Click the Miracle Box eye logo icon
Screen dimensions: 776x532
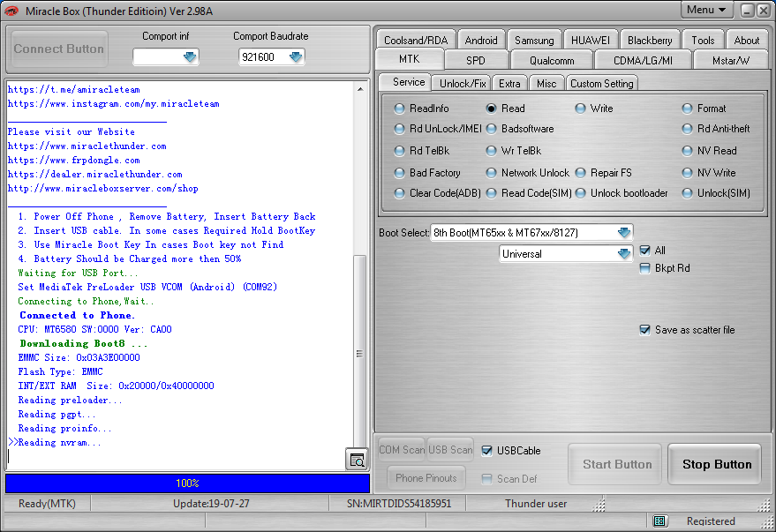click(11, 11)
